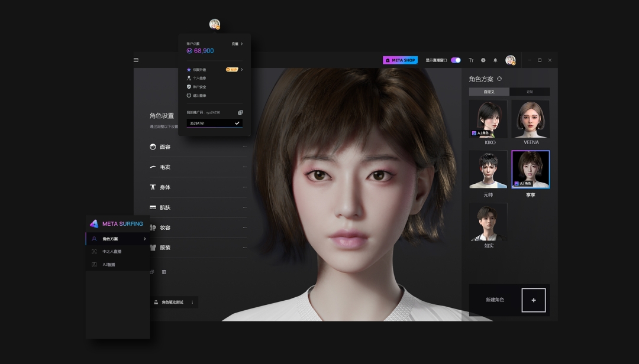
Task: Switch to the 定制 tab
Action: [x=530, y=92]
